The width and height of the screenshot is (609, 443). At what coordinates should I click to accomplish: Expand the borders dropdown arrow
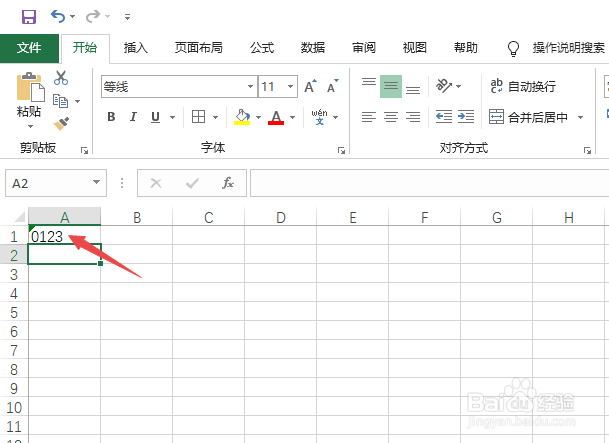(x=216, y=117)
